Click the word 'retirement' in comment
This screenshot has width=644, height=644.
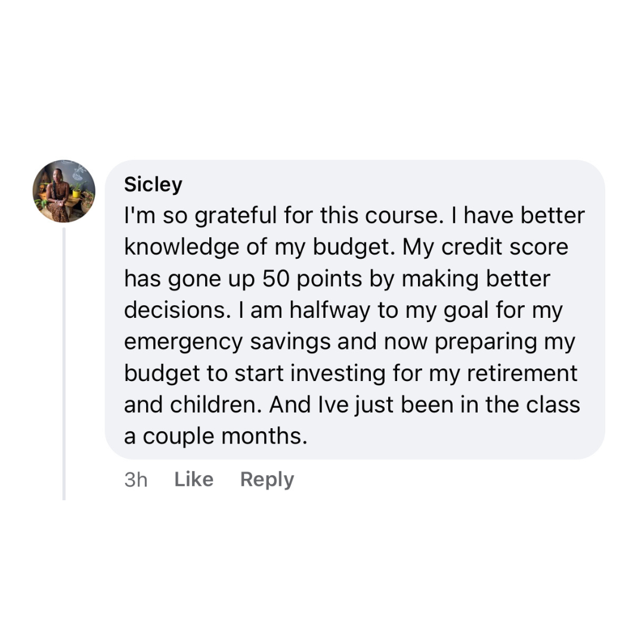pos(522,373)
